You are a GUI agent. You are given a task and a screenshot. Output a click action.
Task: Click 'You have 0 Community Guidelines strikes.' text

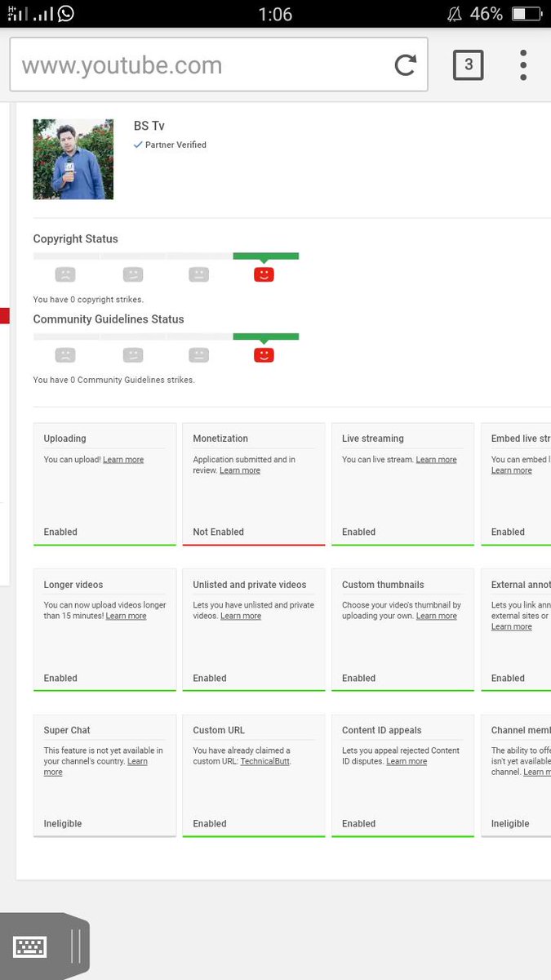[x=114, y=380]
